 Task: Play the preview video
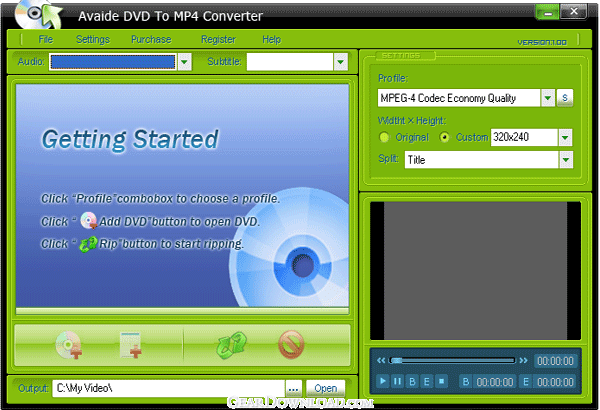pyautogui.click(x=382, y=381)
